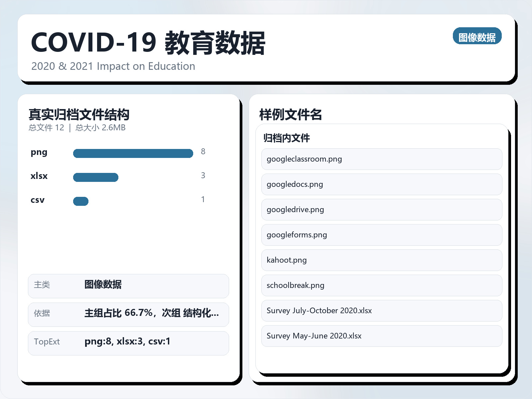Click the 主类 row showing 图像数据
This screenshot has height=399, width=532.
pos(128,286)
